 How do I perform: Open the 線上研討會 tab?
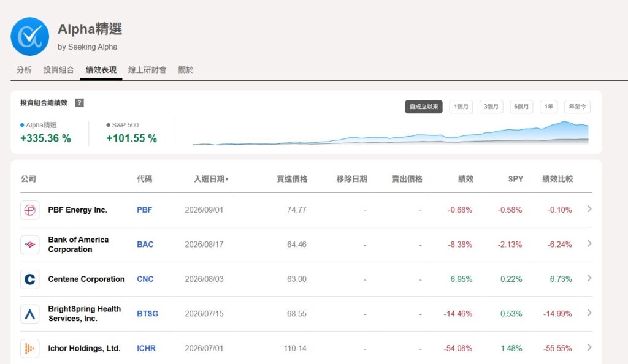click(x=147, y=70)
